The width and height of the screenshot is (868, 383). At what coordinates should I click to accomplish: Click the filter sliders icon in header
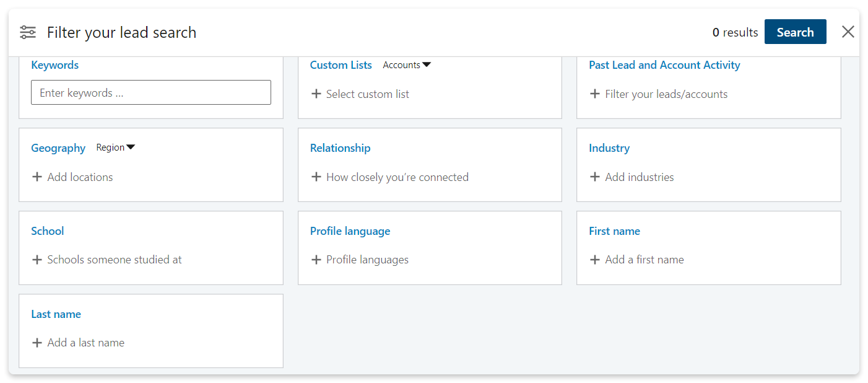pyautogui.click(x=28, y=32)
